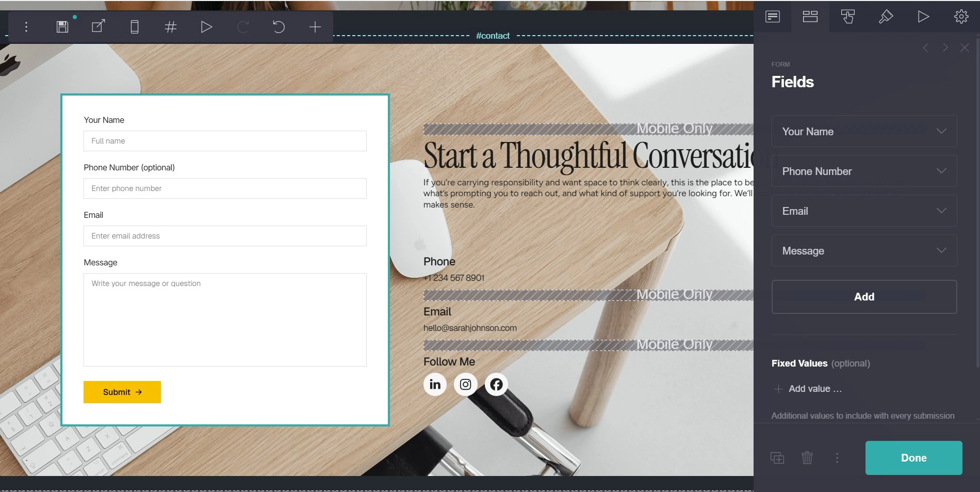This screenshot has height=492, width=980.
Task: Switch to the brush style tab
Action: (886, 17)
